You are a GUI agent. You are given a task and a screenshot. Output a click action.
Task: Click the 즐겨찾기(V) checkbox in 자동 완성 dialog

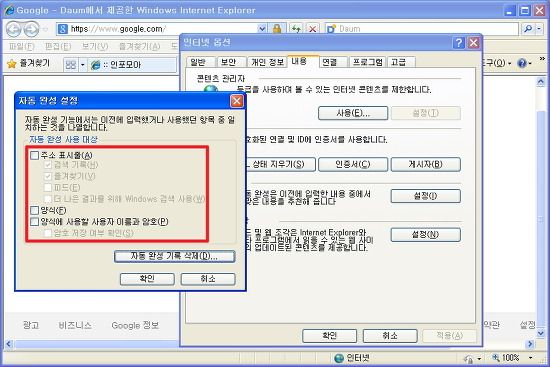(x=48, y=176)
